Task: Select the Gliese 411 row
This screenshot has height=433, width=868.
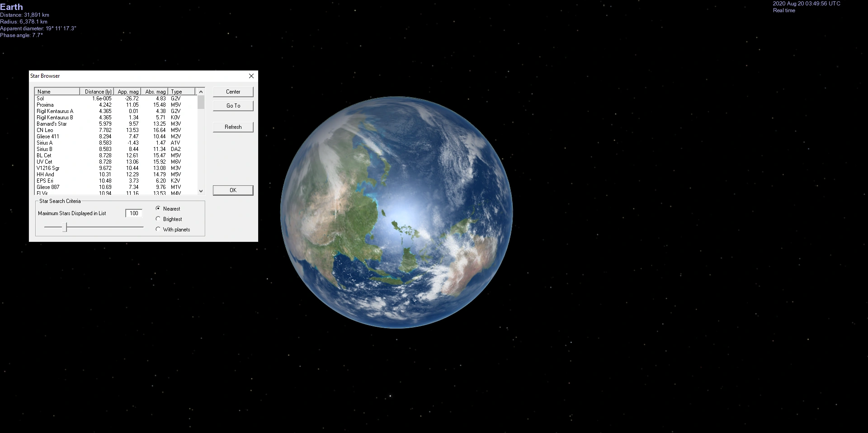Action: pos(116,136)
